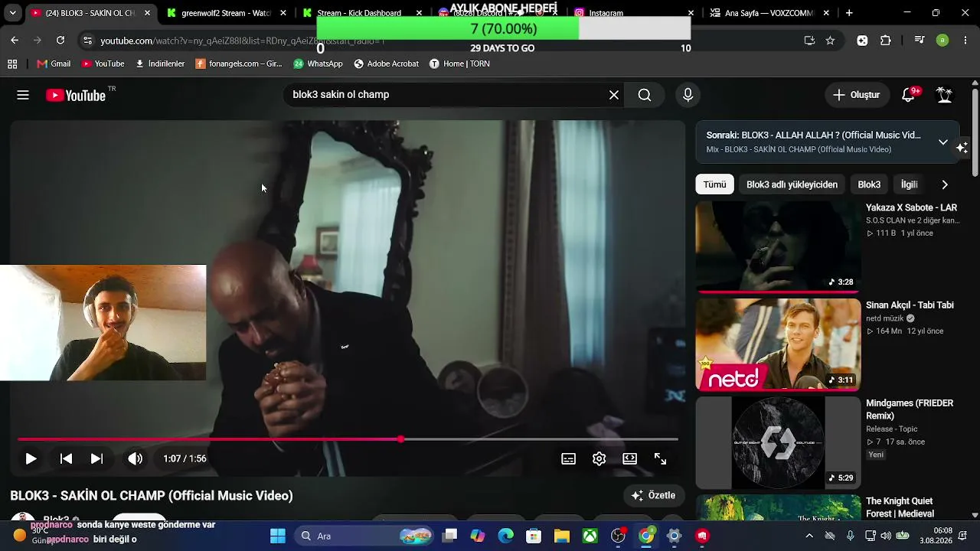Open the Windows Start menu

[x=278, y=536]
